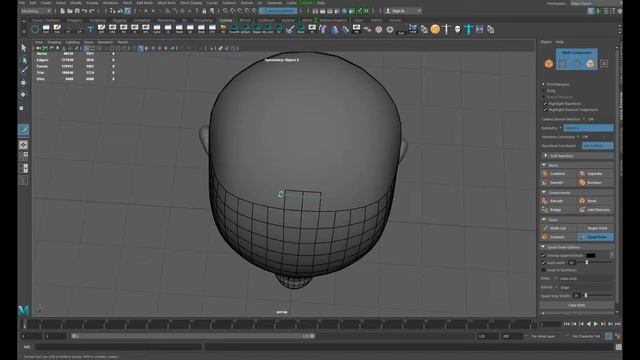Select the Pick/Marquee radio option
This screenshot has width=640, height=360.
543,84
